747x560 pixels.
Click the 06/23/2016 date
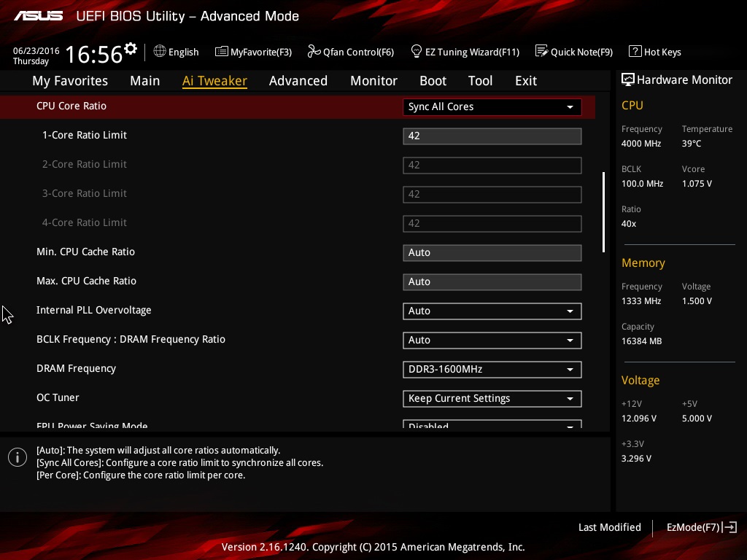(36, 50)
